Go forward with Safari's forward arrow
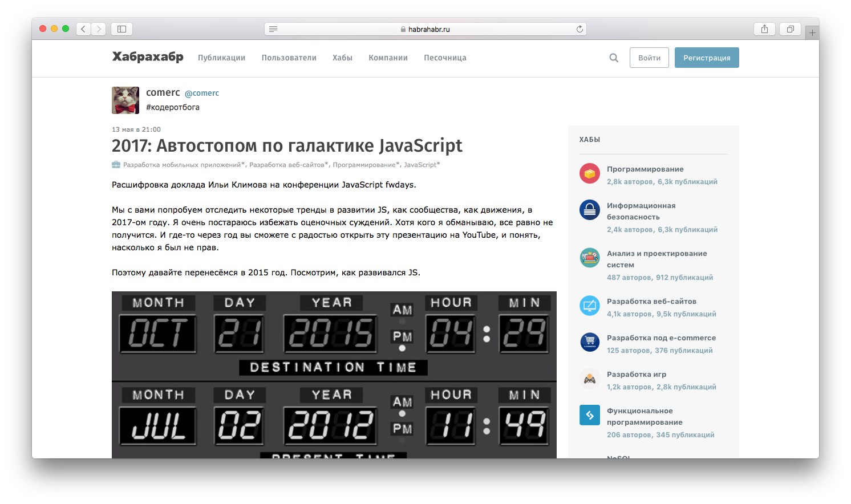851x504 pixels. coord(99,29)
